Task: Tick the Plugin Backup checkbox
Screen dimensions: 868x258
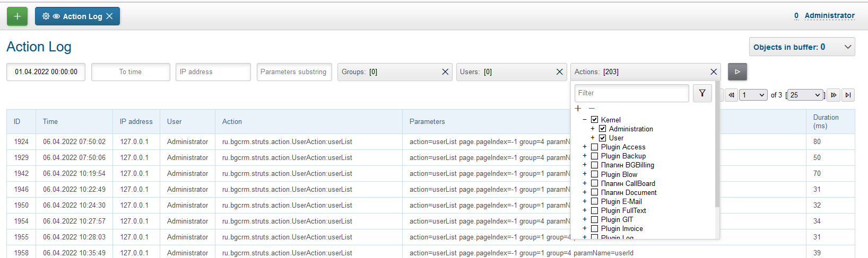Action: click(x=594, y=156)
